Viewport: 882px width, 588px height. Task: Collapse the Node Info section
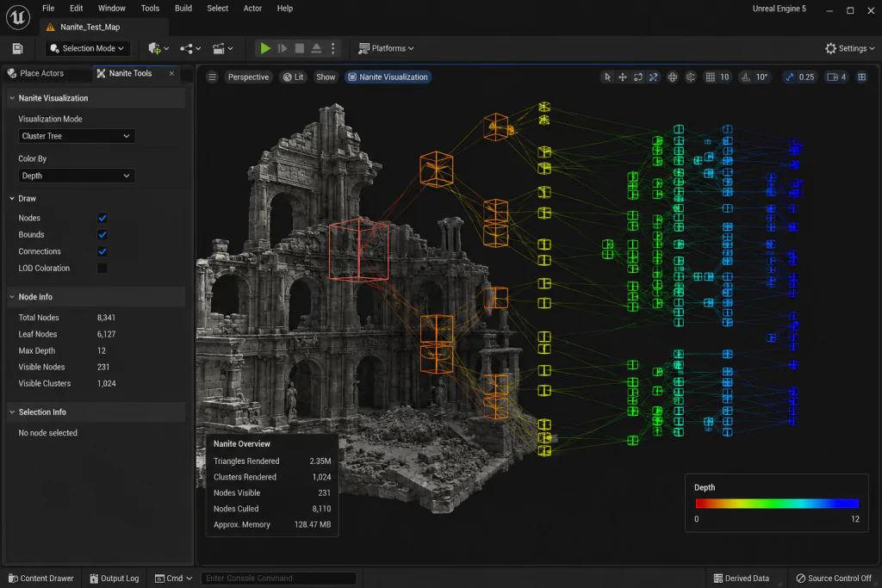click(x=12, y=297)
